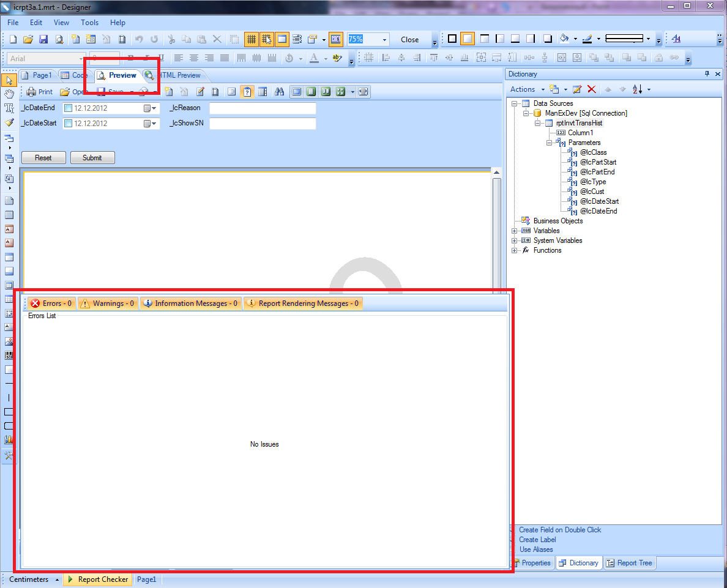Create a new report with the blank page icon
Viewport: 727px width, 588px height.
tap(13, 39)
